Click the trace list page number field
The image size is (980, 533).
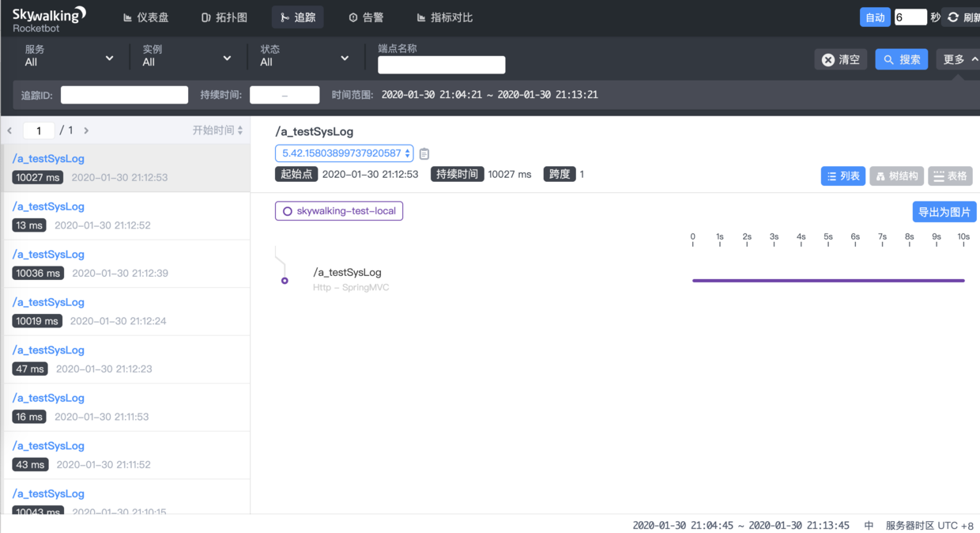click(39, 130)
